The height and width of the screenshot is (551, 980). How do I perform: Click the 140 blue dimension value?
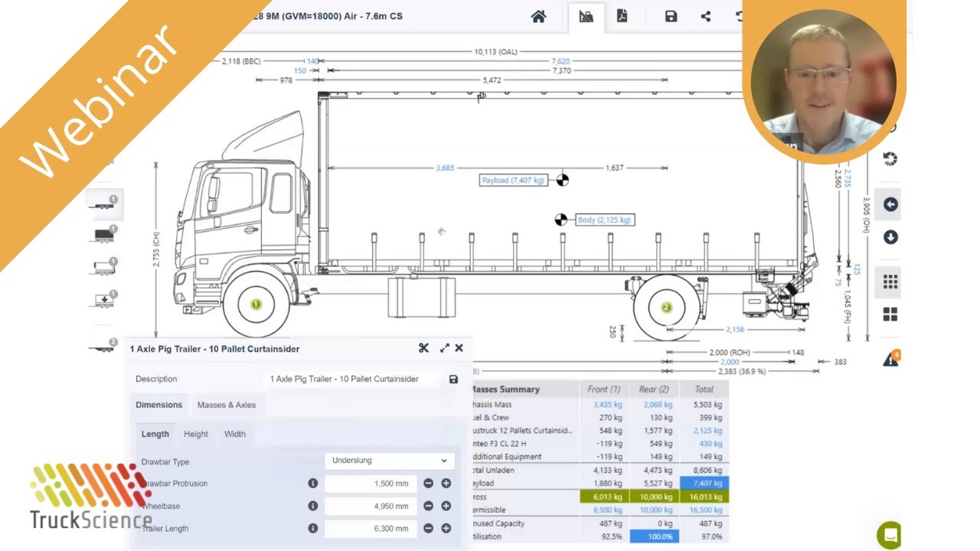(x=312, y=61)
